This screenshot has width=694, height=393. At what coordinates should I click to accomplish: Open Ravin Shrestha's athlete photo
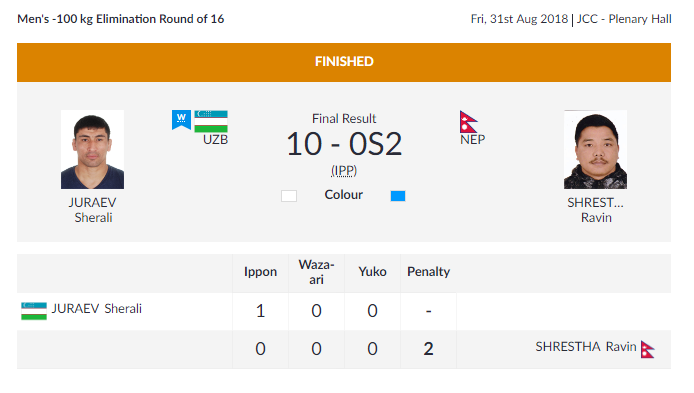click(595, 150)
